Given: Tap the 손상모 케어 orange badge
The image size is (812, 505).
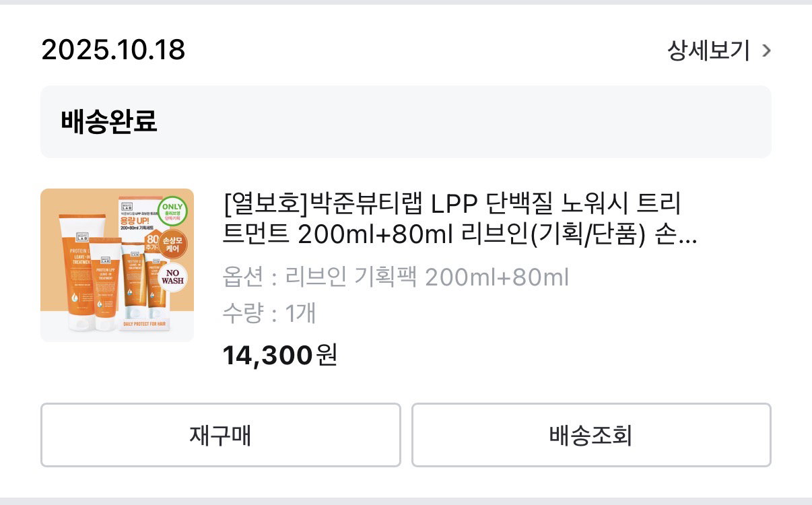Looking at the screenshot, I should (x=172, y=244).
